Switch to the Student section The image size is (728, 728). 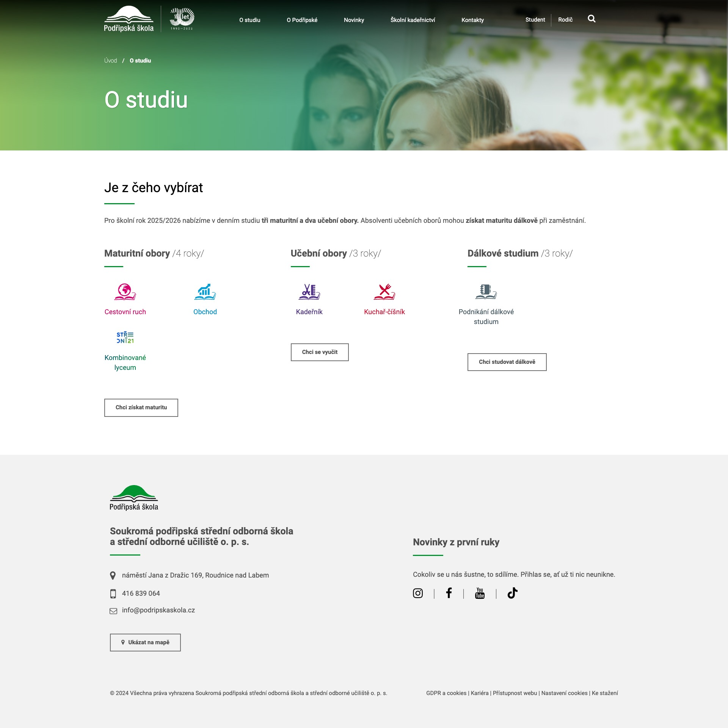pyautogui.click(x=535, y=20)
